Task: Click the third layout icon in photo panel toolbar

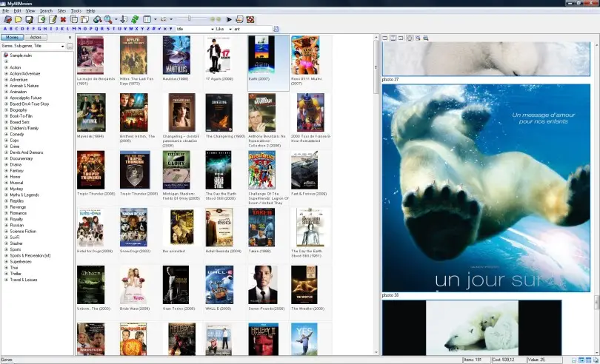Action: pos(401,38)
